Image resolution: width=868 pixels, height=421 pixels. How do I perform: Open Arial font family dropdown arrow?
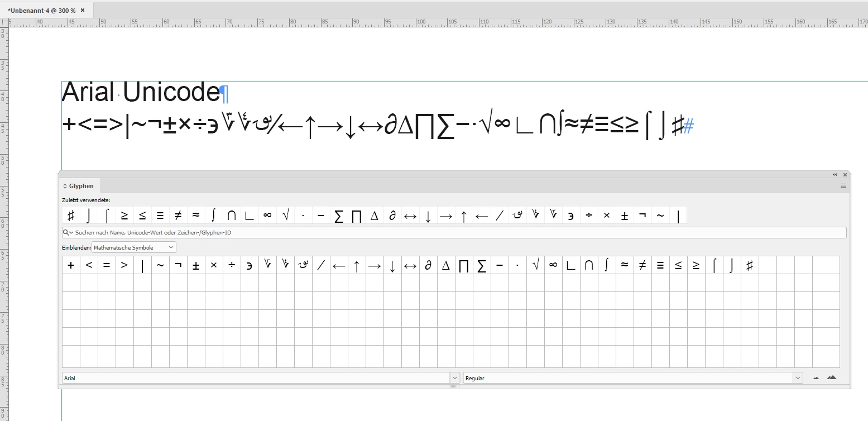coord(454,378)
